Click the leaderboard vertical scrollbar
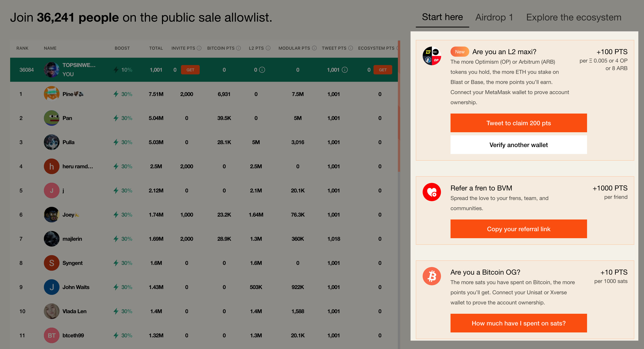Viewport: 644px width, 349px height. [x=399, y=106]
